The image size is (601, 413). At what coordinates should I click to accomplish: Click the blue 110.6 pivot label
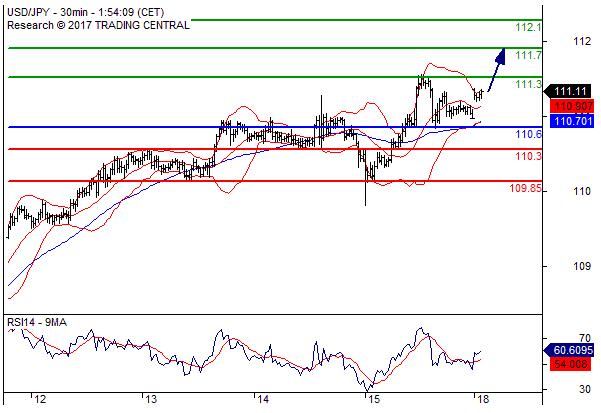529,134
